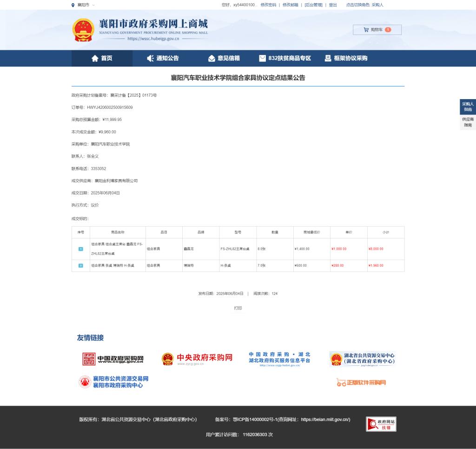Open the 框架协议采购 navigation tab

click(x=346, y=58)
